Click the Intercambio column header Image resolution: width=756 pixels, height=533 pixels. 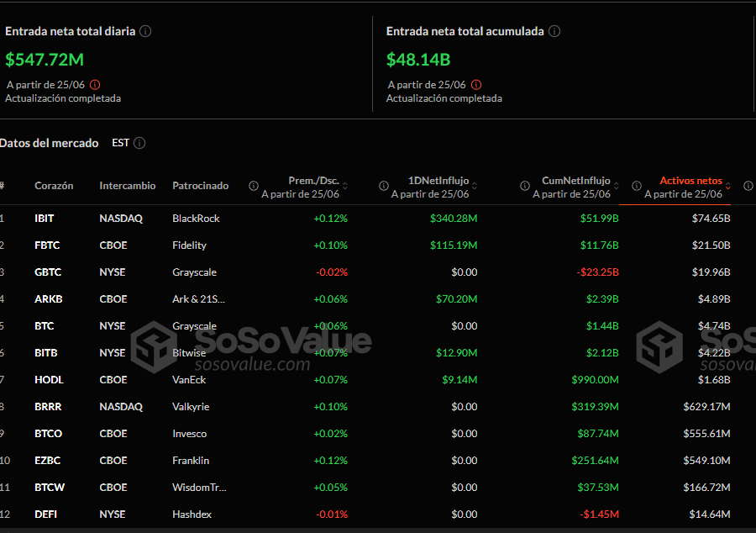(x=128, y=186)
